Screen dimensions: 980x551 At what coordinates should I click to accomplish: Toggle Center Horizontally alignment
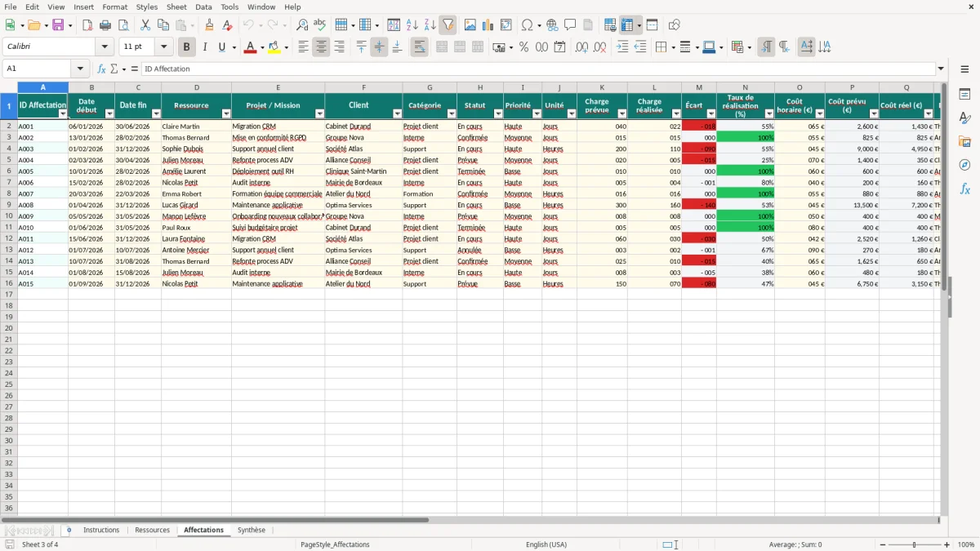click(x=321, y=47)
